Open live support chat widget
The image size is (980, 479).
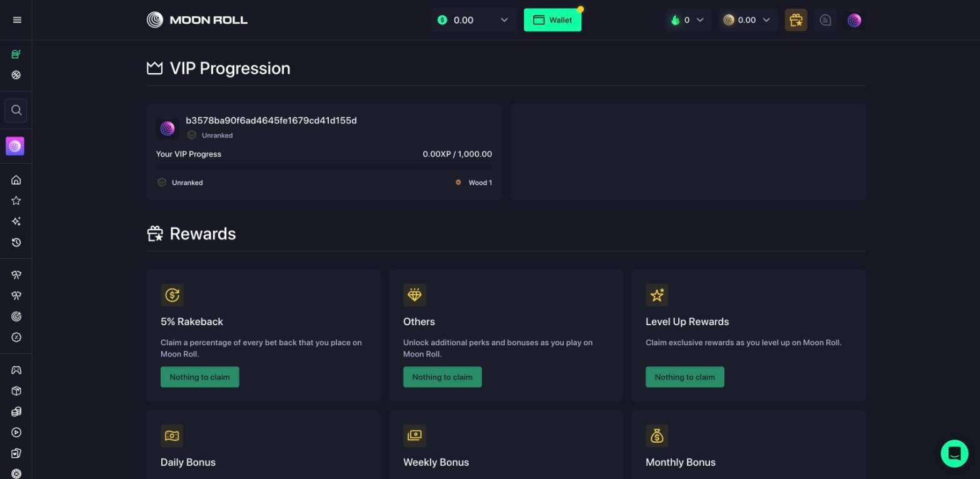[x=954, y=453]
